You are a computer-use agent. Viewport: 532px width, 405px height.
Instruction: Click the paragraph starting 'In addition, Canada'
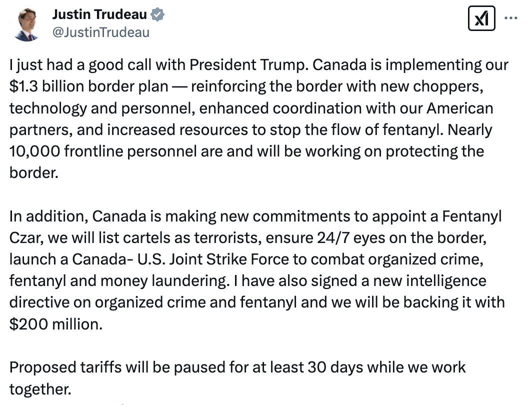tap(257, 270)
